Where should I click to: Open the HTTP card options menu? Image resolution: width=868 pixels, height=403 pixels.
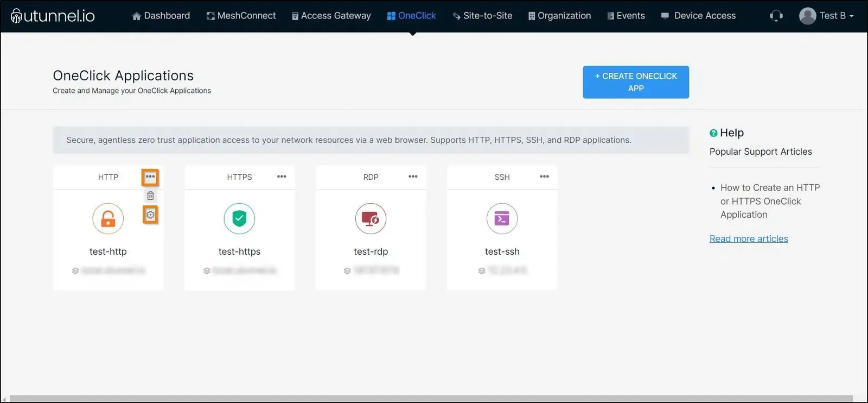click(x=150, y=177)
